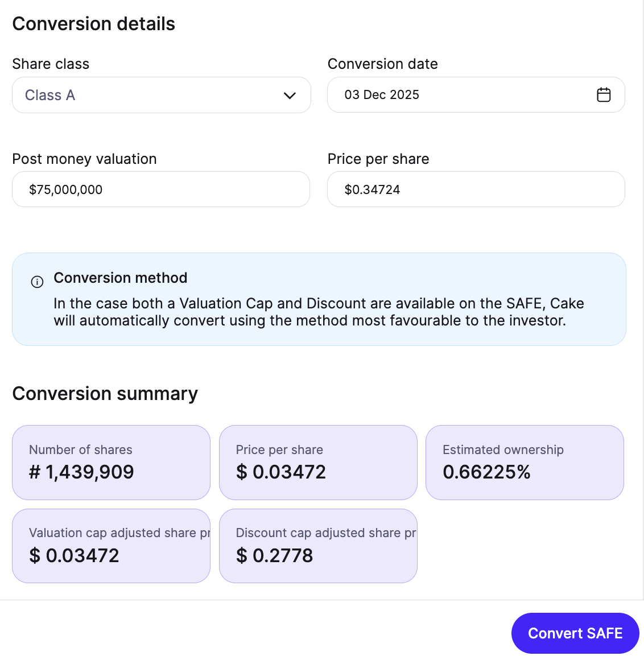
Task: Click the info icon beside Conversion method
Action: coord(37,282)
